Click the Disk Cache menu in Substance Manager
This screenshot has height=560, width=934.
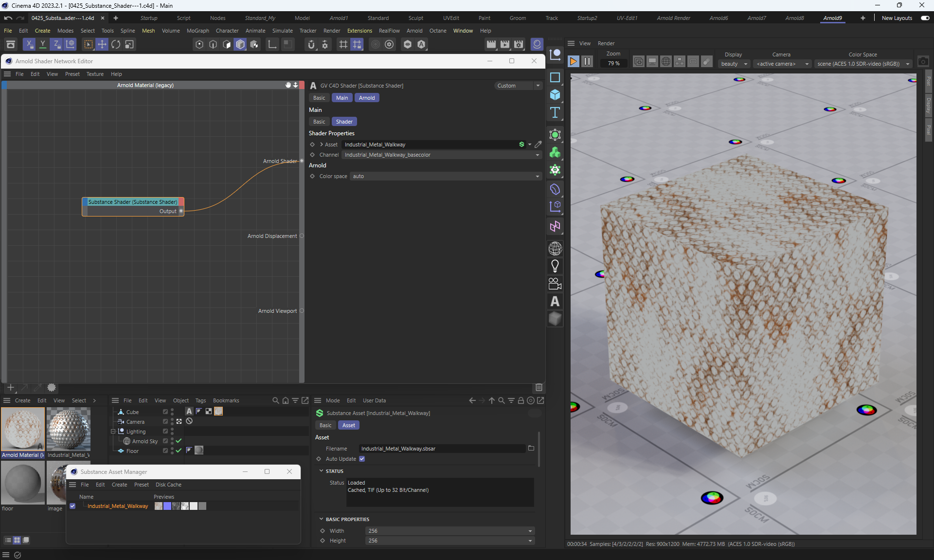168,485
